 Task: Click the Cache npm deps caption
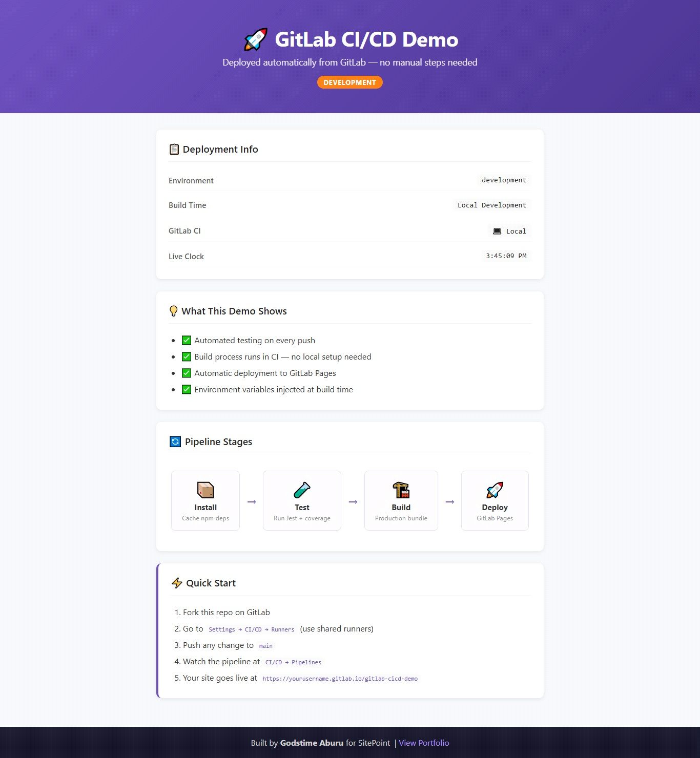[x=205, y=518]
